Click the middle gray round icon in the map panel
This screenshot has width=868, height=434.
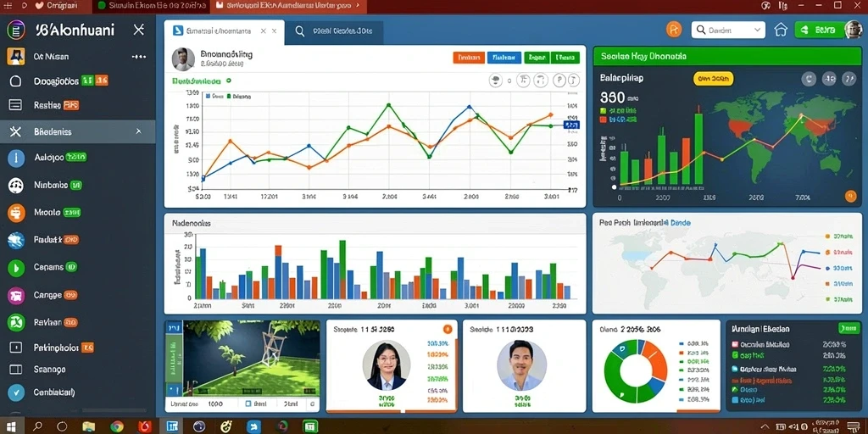pyautogui.click(x=829, y=79)
